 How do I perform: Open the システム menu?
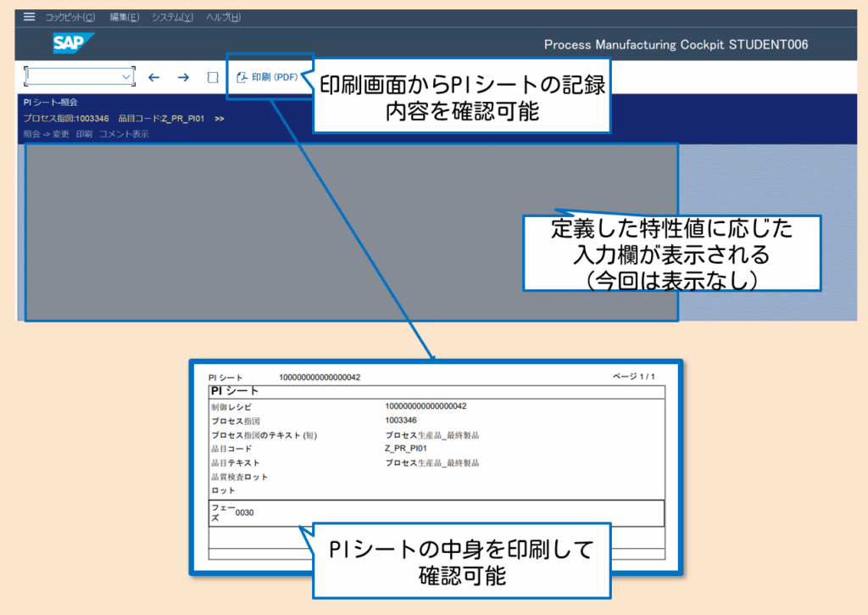(x=172, y=17)
